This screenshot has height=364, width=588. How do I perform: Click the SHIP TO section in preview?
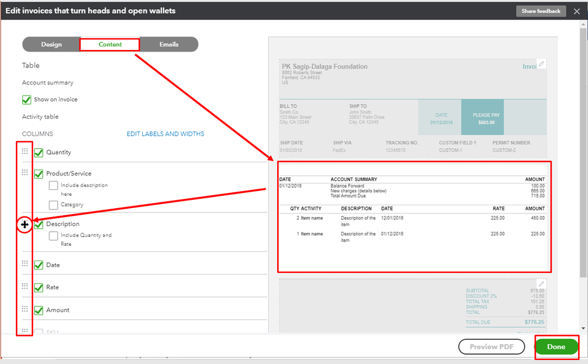pyautogui.click(x=367, y=114)
